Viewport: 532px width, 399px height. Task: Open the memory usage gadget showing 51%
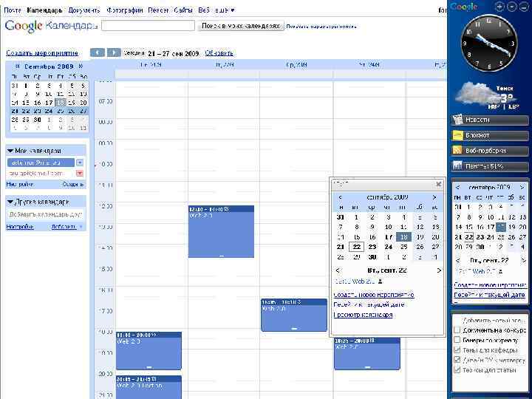(490, 166)
